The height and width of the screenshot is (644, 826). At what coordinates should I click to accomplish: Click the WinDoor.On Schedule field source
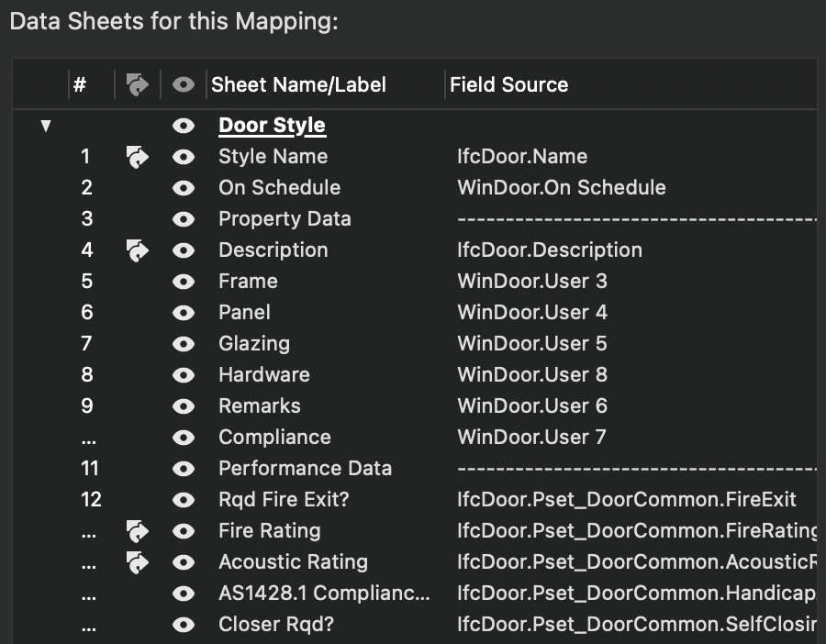pos(561,188)
